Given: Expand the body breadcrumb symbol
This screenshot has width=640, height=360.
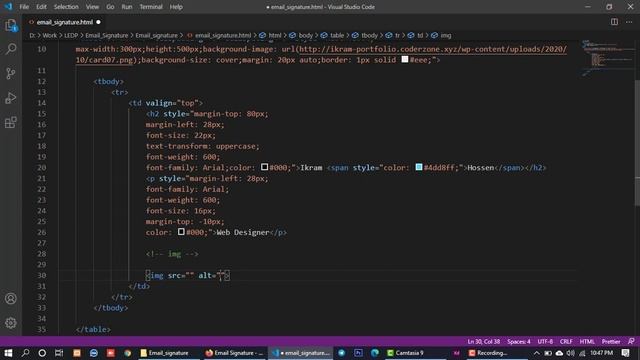Looking at the screenshot, I should click(x=305, y=36).
